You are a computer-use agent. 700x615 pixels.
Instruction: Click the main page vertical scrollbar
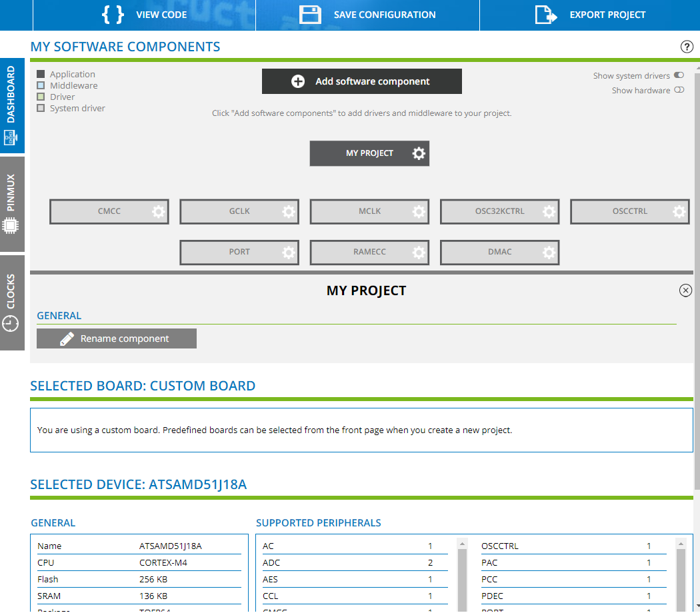coord(697,281)
